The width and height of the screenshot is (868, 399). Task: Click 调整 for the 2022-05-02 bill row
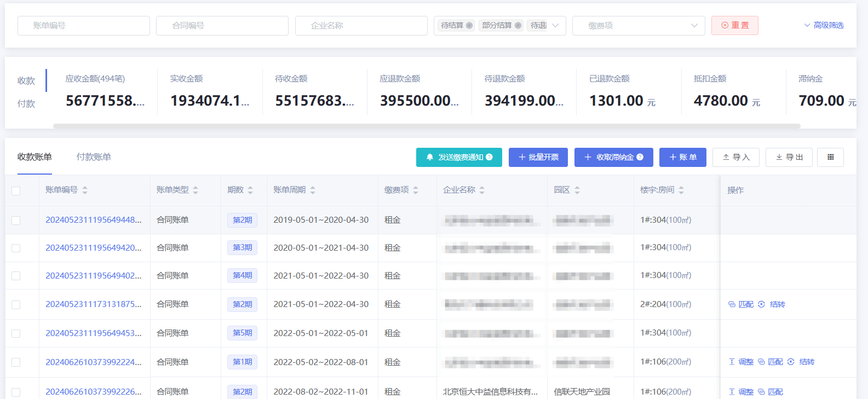745,362
